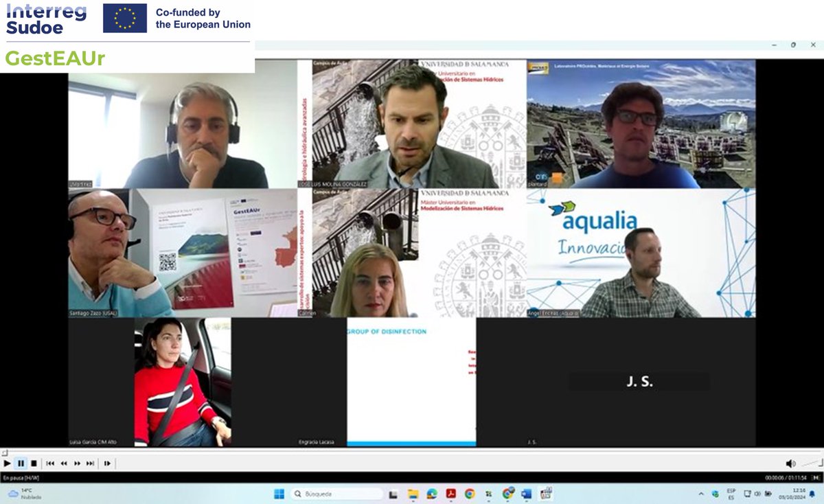Image resolution: width=824 pixels, height=504 pixels.
Task: Open Outlook from the taskbar
Action: coord(527,493)
